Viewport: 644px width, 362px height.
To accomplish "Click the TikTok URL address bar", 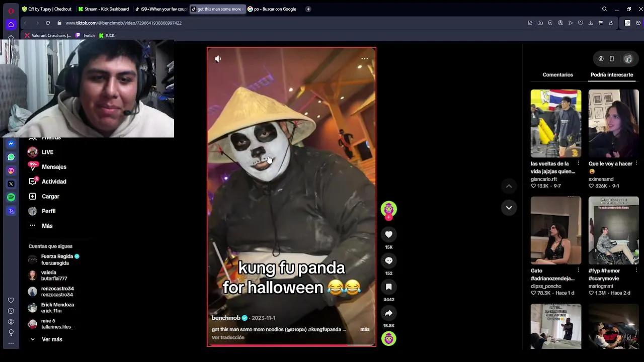I will (x=123, y=23).
